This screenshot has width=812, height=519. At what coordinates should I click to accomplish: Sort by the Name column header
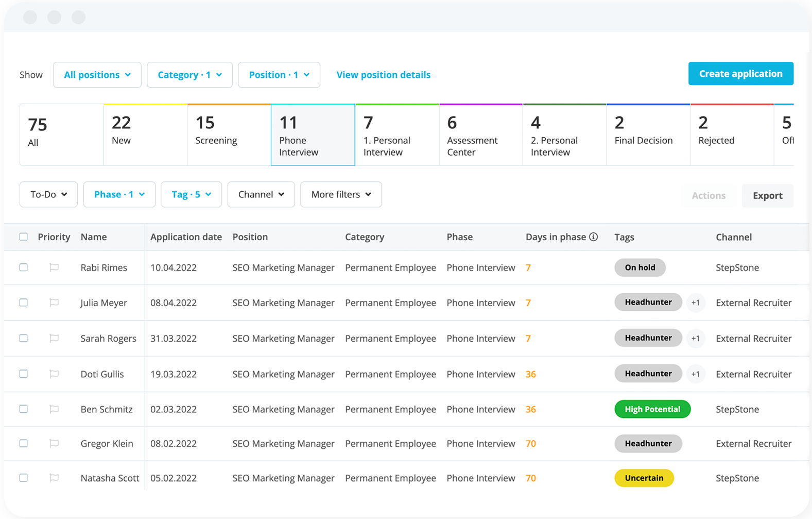coord(94,237)
